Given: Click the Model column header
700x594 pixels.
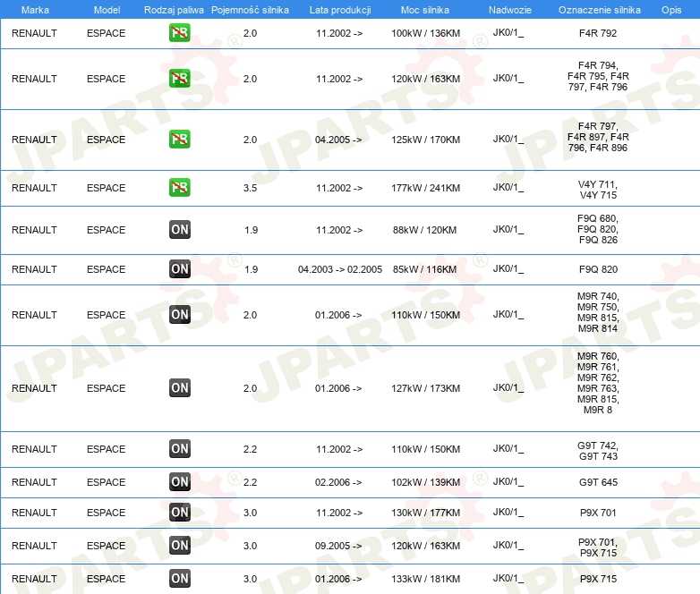Looking at the screenshot, I should 107,10.
